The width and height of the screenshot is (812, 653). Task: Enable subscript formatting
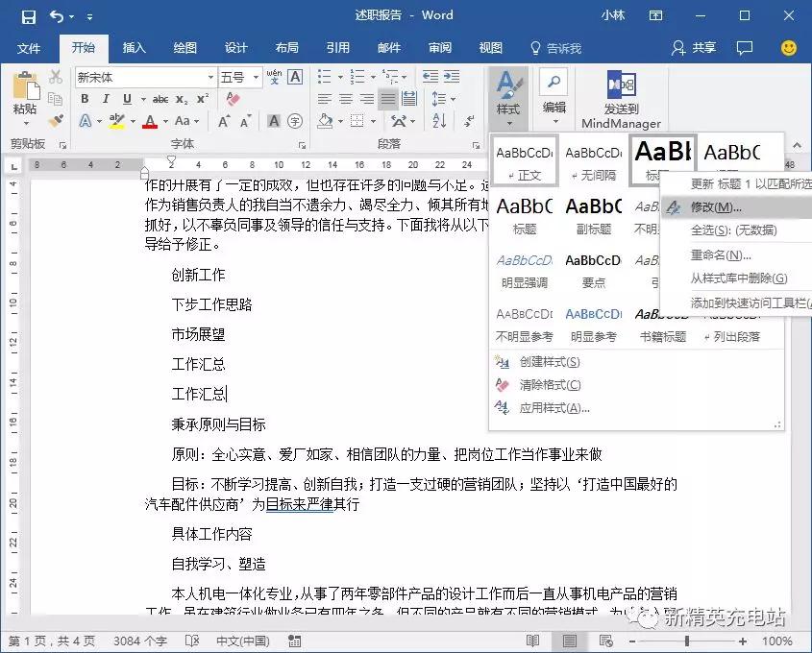(181, 99)
